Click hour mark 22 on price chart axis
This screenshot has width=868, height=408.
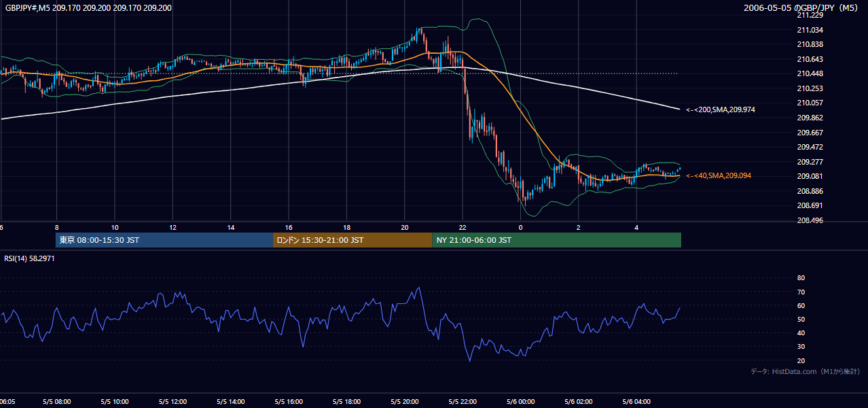coord(463,227)
